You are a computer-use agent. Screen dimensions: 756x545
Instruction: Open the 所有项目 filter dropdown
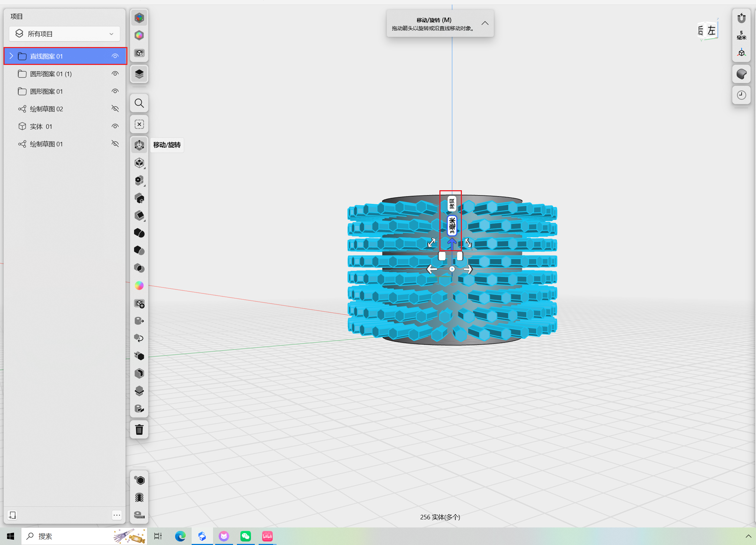65,34
